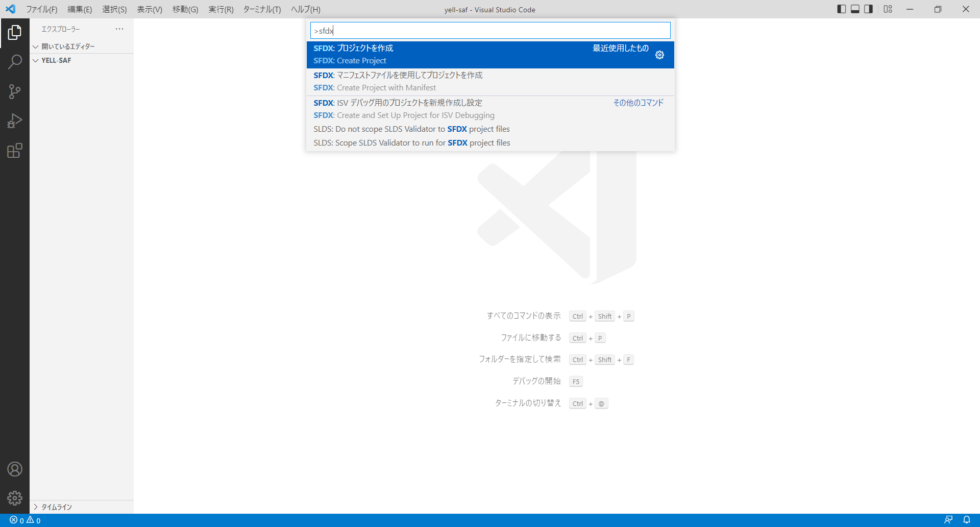Open notifications bell in status bar
This screenshot has width=980, height=527.
967,520
